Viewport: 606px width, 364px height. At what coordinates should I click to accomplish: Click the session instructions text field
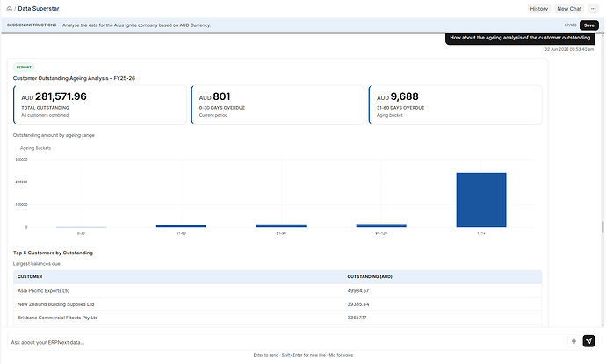coord(309,25)
